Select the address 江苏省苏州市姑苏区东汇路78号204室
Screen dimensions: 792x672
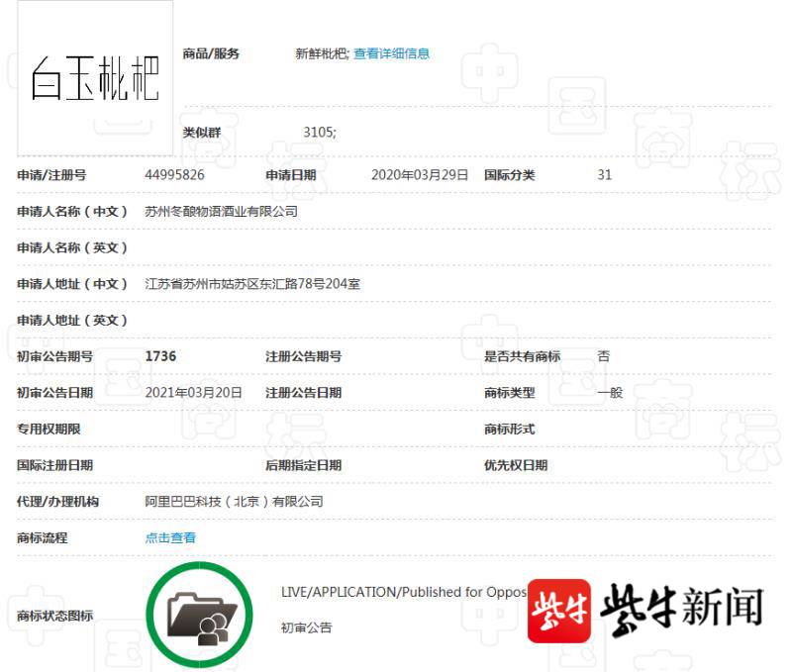click(x=252, y=284)
